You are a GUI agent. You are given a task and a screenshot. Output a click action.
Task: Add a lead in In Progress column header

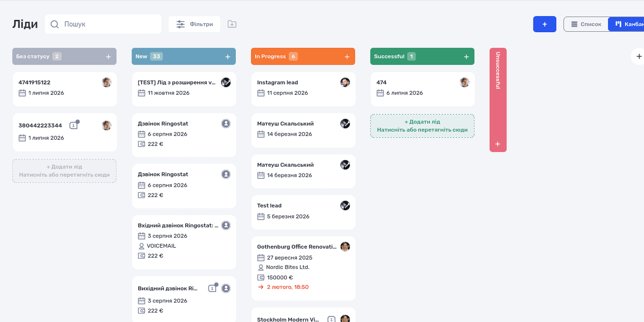[x=347, y=57]
